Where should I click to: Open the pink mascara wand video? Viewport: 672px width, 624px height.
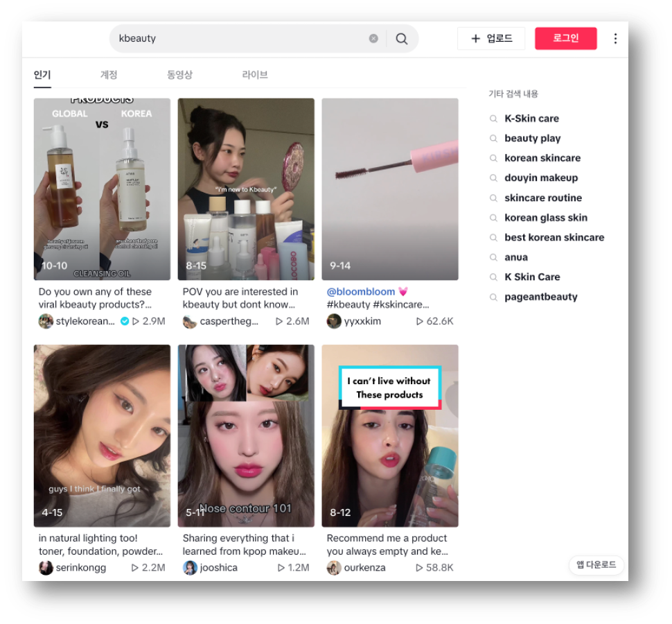pyautogui.click(x=390, y=189)
